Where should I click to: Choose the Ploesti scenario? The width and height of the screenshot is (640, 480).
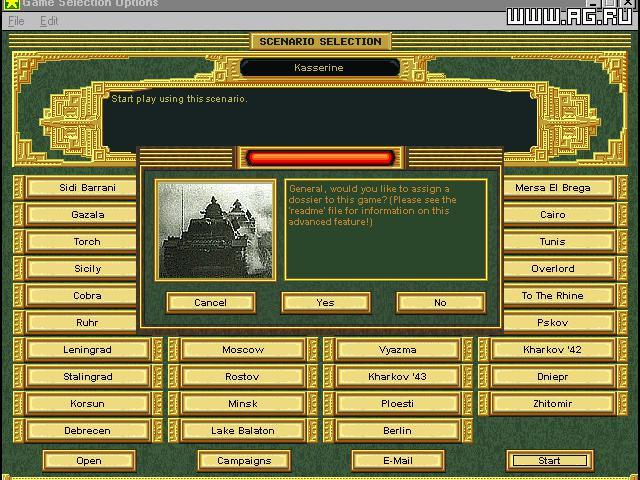click(x=398, y=404)
